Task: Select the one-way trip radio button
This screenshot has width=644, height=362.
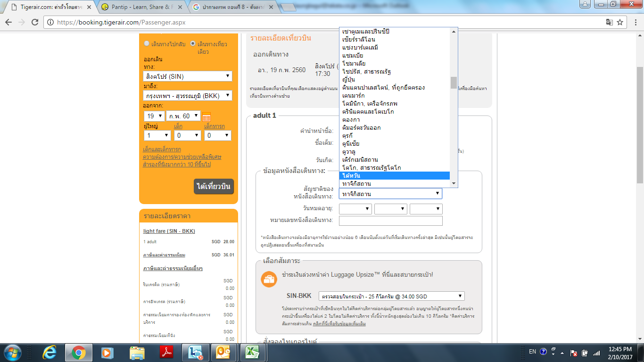Action: (193, 43)
